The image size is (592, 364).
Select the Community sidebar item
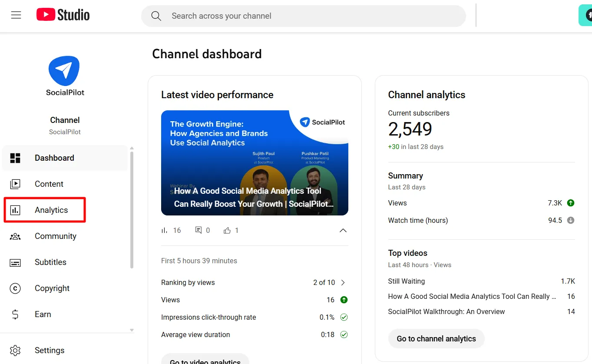56,236
